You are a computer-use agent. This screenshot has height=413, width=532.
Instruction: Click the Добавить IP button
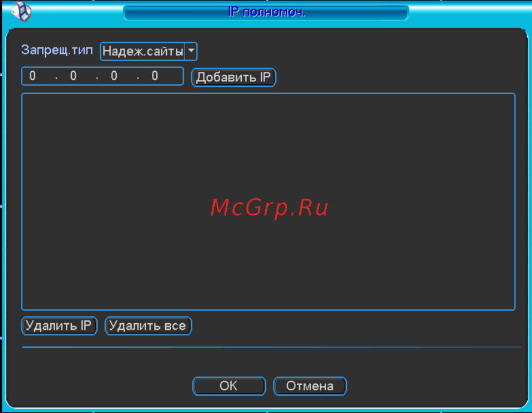point(233,77)
